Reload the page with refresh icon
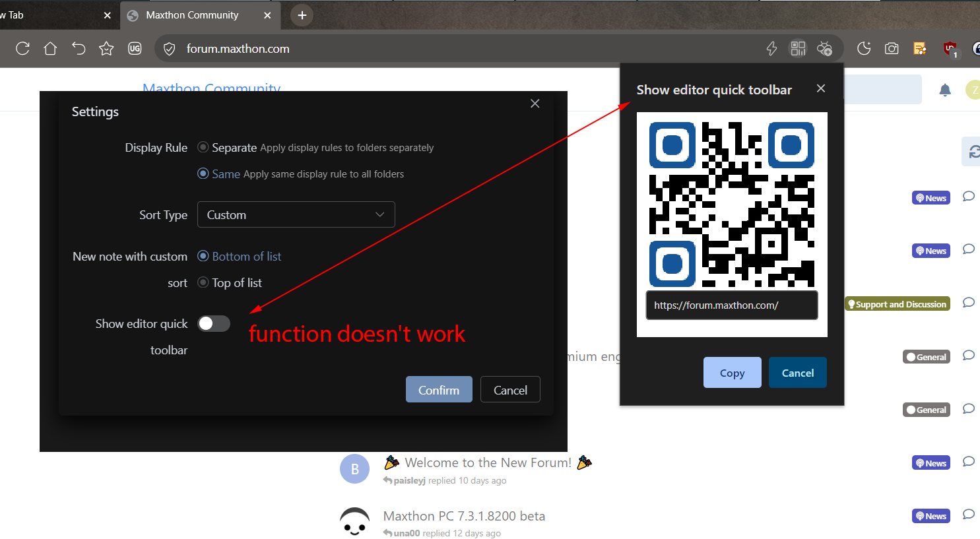Image resolution: width=980 pixels, height=539 pixels. pos(22,48)
